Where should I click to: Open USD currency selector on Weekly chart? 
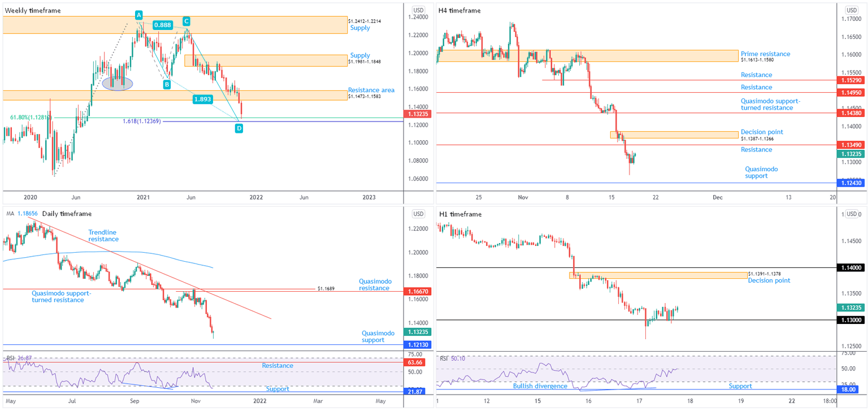pos(418,10)
